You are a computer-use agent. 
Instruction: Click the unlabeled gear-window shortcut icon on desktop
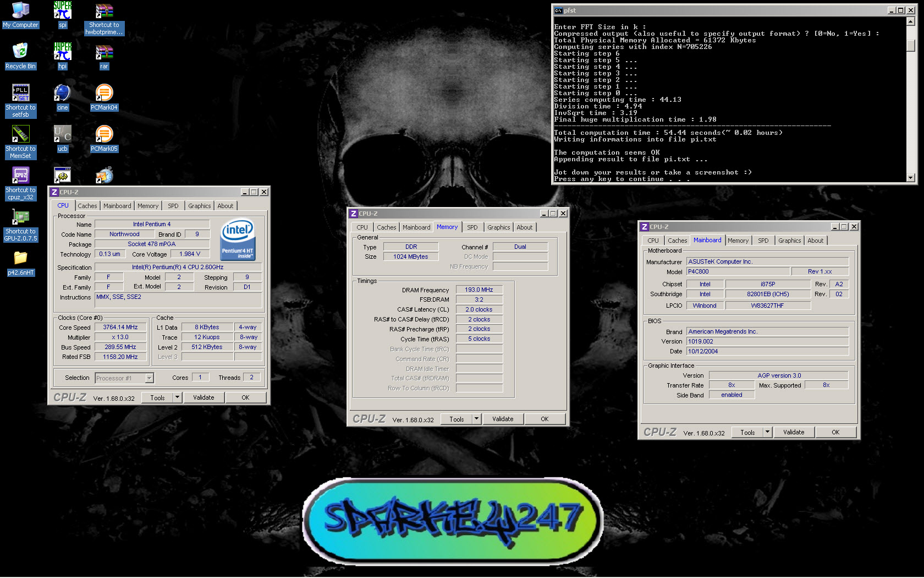point(62,175)
